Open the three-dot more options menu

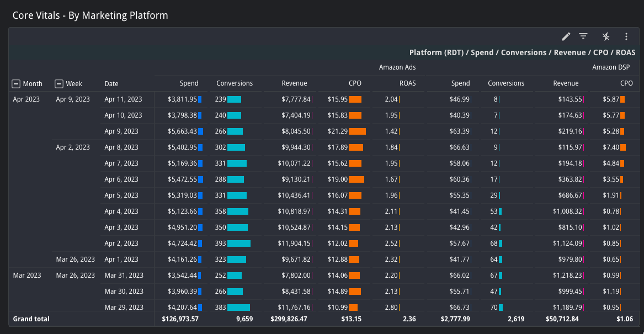[626, 36]
